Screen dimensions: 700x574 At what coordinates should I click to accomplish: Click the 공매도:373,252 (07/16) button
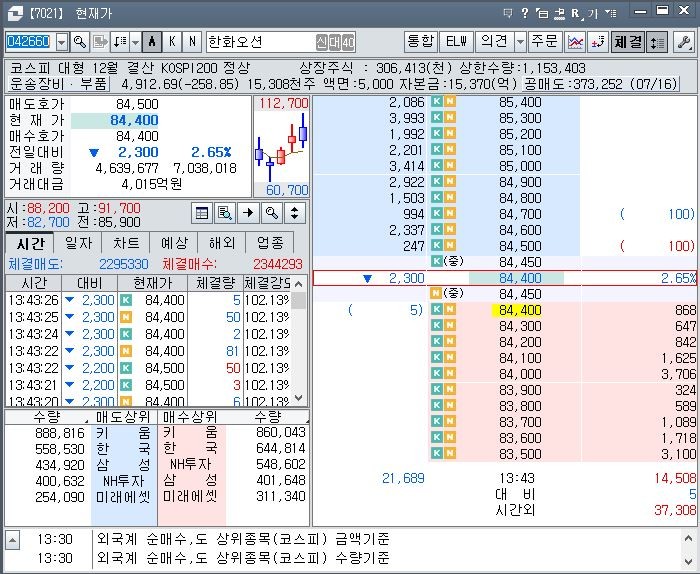coord(600,84)
